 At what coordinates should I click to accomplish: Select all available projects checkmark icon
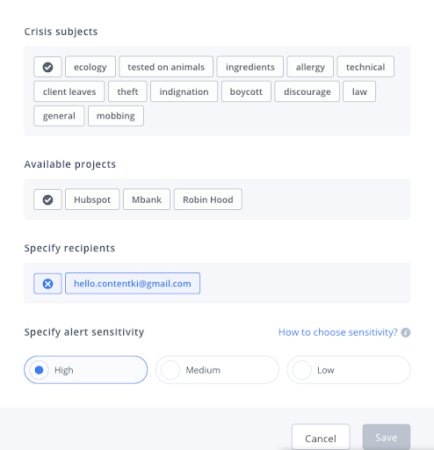(x=48, y=200)
